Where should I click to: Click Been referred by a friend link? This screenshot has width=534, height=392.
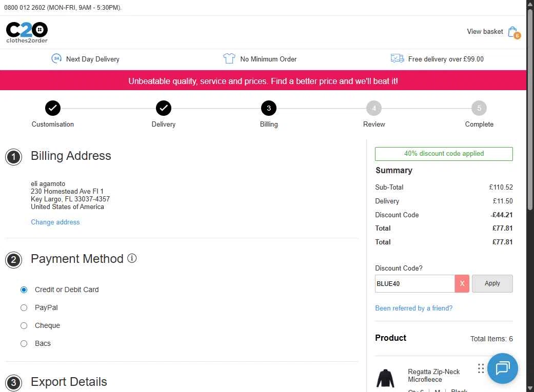click(414, 308)
